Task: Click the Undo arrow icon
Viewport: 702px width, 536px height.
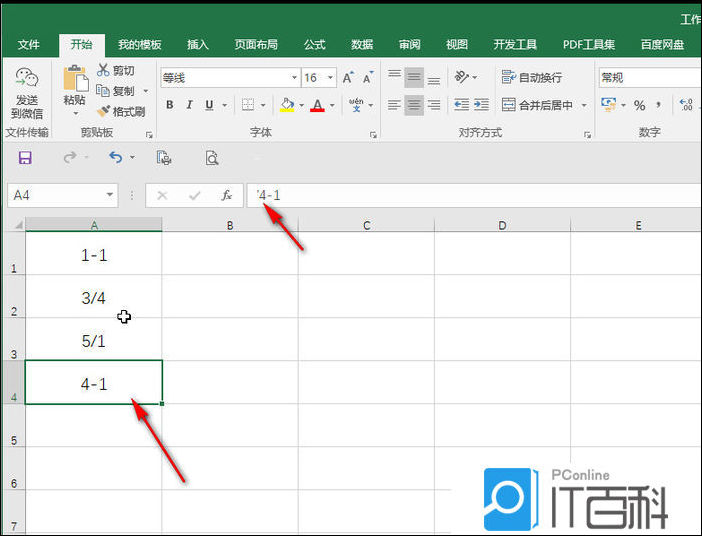Action: (x=116, y=157)
